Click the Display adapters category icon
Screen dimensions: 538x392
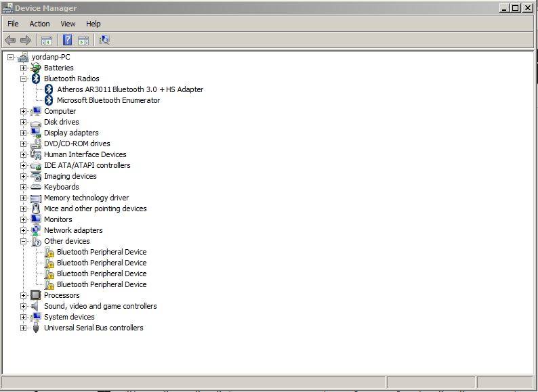click(36, 133)
